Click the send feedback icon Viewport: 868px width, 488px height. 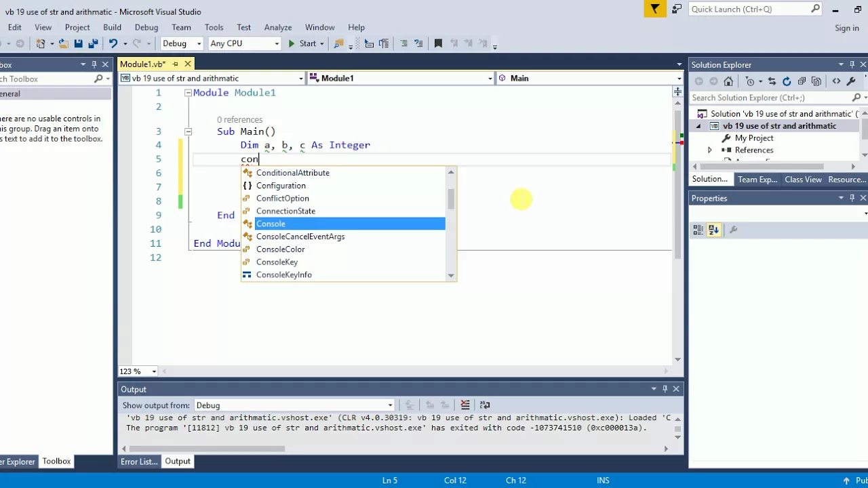677,9
